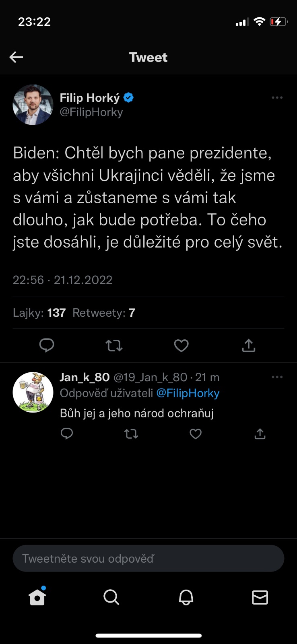Like Jan_k_80's reply
Image resolution: width=297 pixels, height=644 pixels.
click(x=196, y=434)
